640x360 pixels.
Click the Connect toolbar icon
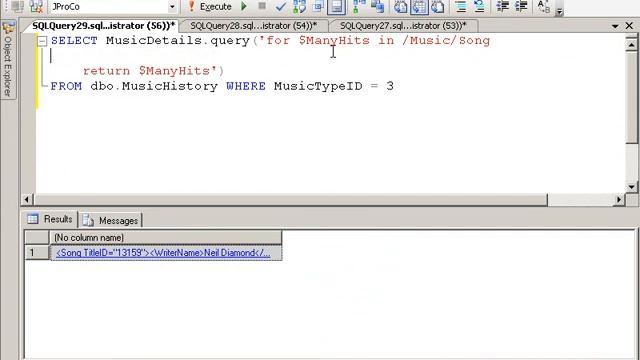[18, 7]
